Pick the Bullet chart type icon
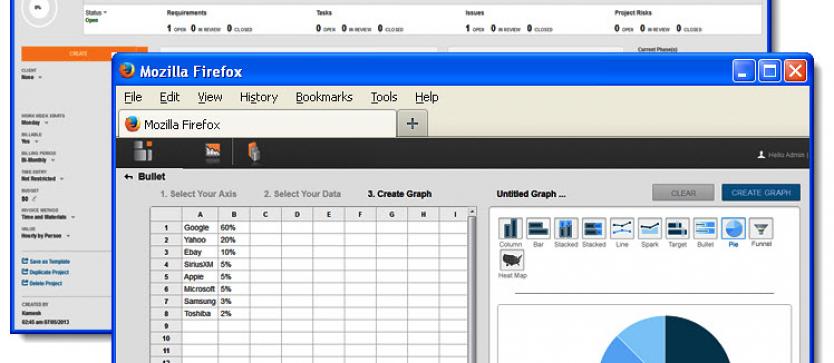This screenshot has width=834, height=363. (705, 228)
